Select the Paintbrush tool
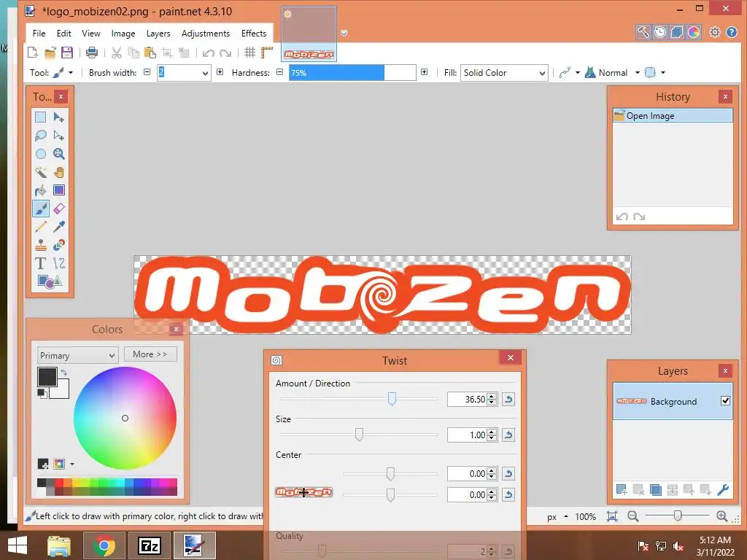 41,209
